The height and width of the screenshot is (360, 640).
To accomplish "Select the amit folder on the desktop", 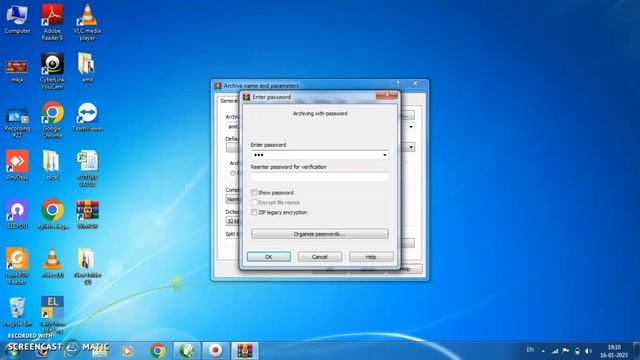I will tap(87, 67).
